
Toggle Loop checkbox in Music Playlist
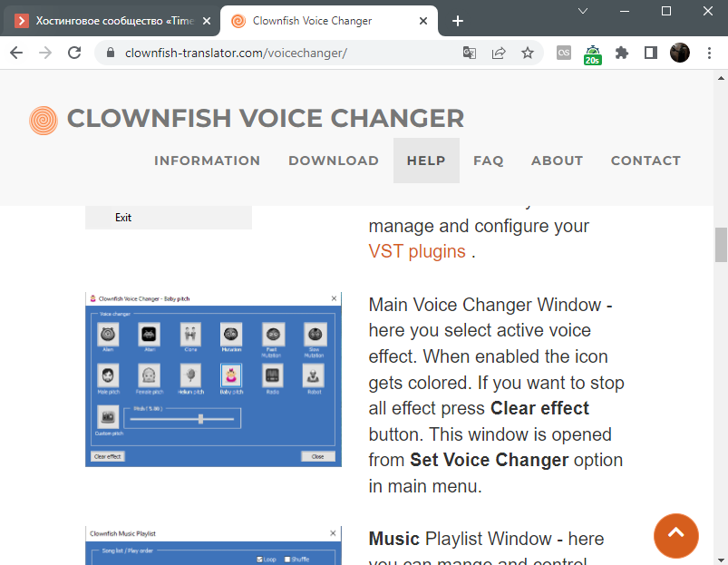(259, 559)
